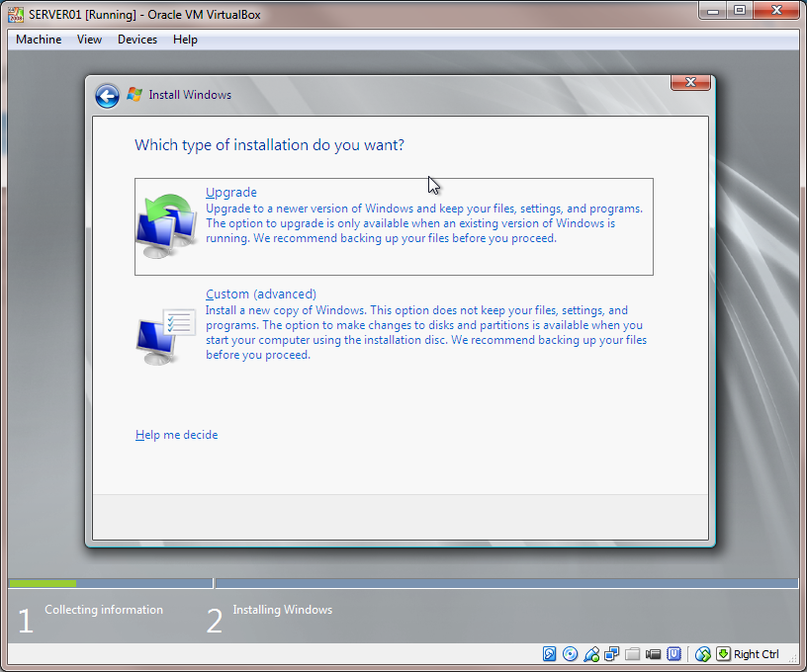Click the Custom (advanced) computer checklist icon
The height and width of the screenshot is (672, 807).
click(166, 336)
